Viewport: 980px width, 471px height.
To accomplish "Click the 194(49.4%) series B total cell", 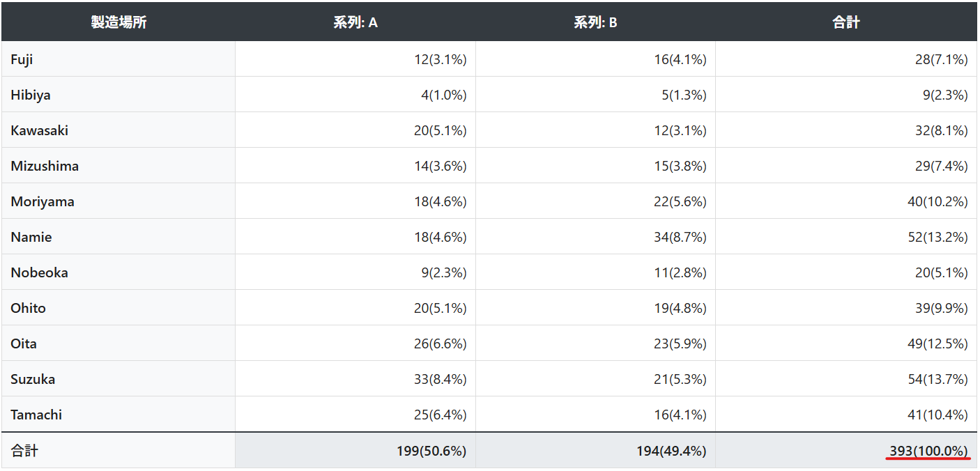I will point(671,451).
